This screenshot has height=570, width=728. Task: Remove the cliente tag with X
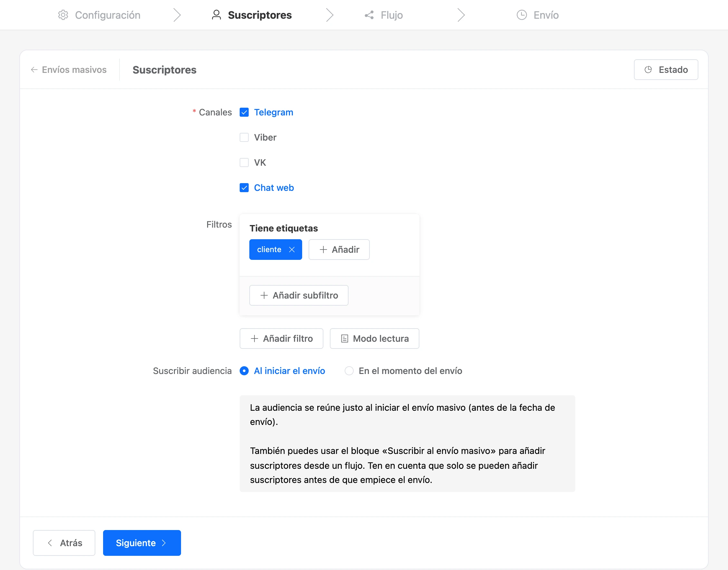click(292, 250)
